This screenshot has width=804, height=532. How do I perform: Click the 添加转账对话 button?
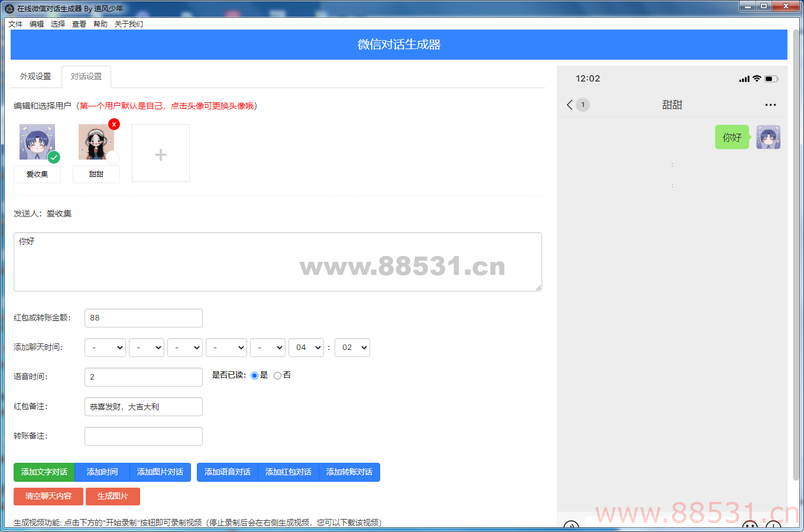point(349,472)
